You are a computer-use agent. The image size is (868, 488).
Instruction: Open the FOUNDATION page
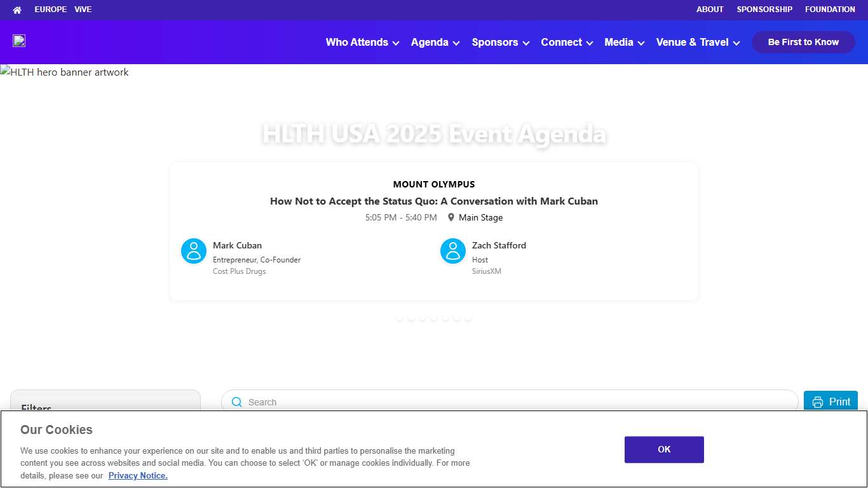click(830, 10)
